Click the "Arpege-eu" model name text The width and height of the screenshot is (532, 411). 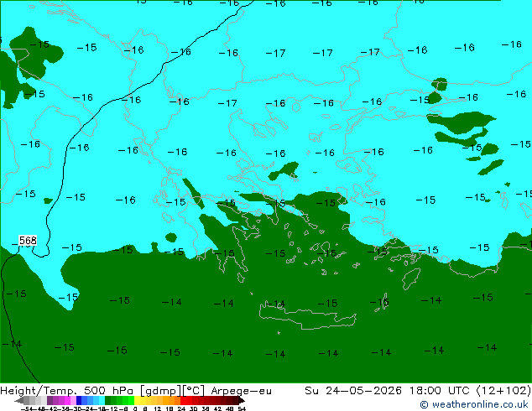(x=241, y=391)
